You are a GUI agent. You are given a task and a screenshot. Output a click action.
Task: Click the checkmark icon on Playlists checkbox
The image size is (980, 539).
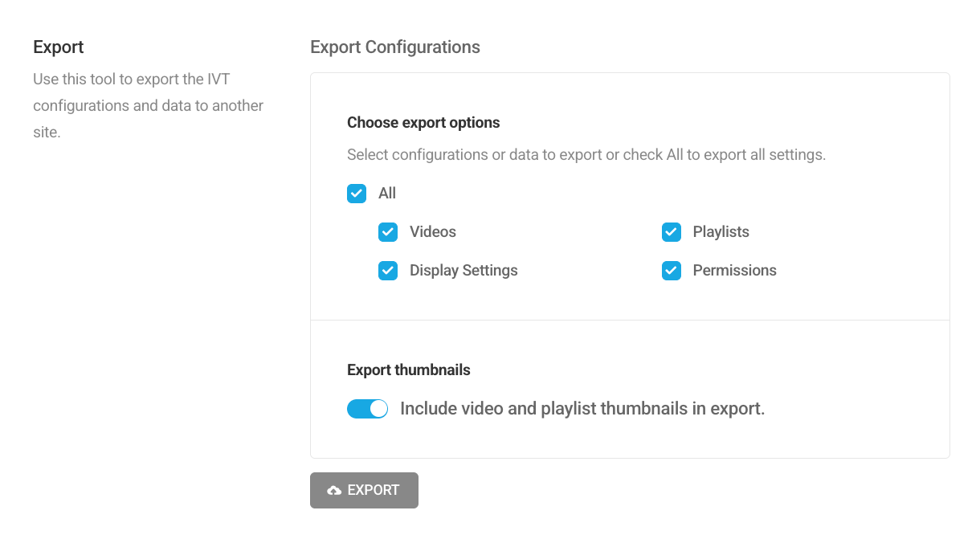(x=671, y=231)
